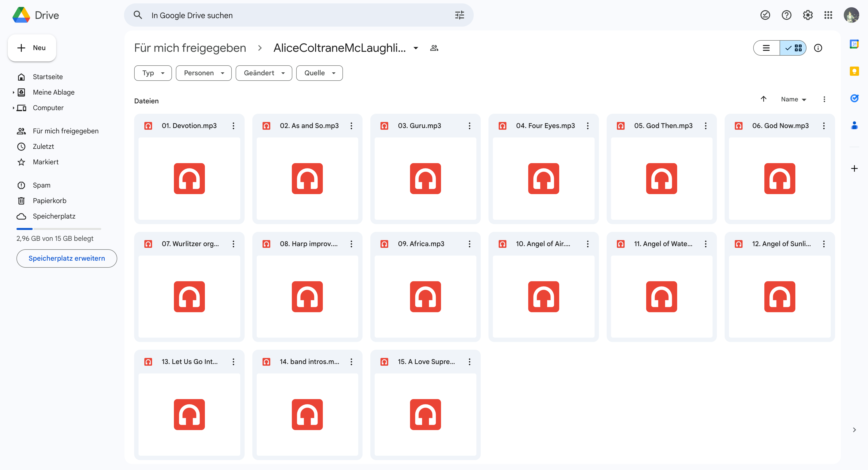The width and height of the screenshot is (868, 470).
Task: Open the Help support menu
Action: [x=786, y=15]
